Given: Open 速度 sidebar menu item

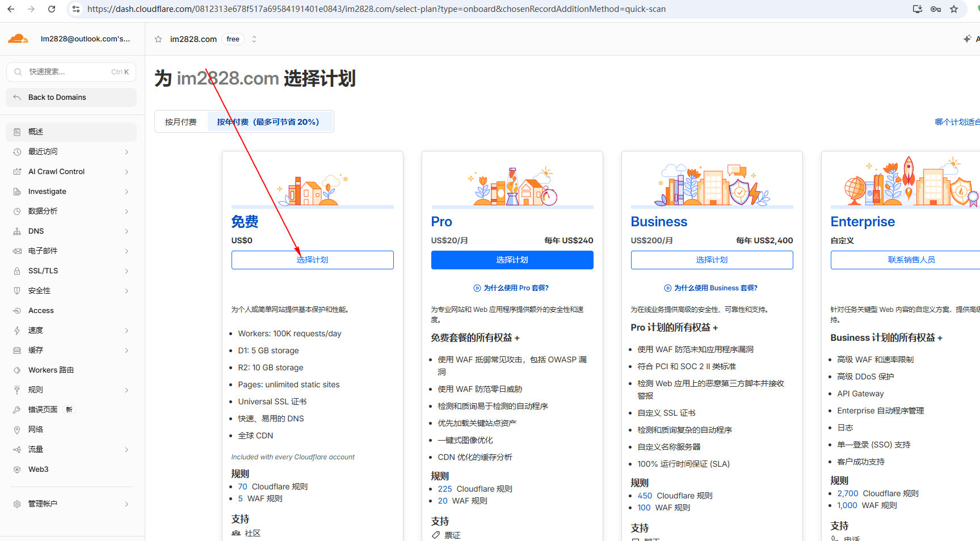Looking at the screenshot, I should click(71, 330).
